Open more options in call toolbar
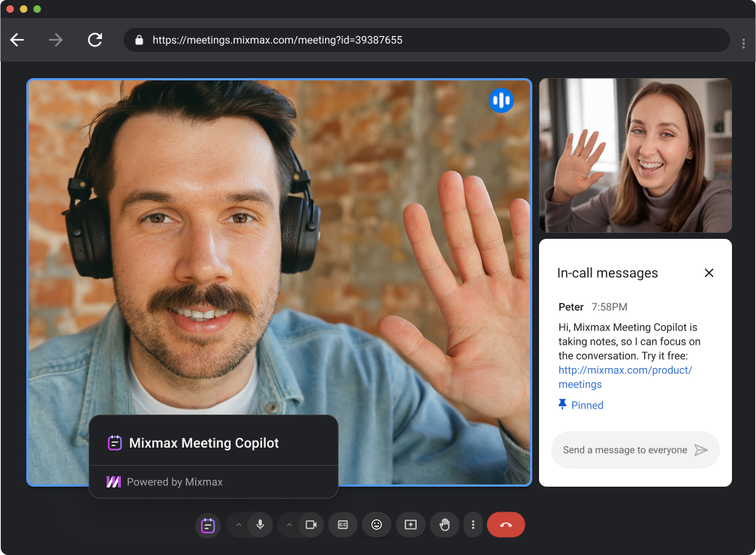This screenshot has width=756, height=555. pos(473,525)
